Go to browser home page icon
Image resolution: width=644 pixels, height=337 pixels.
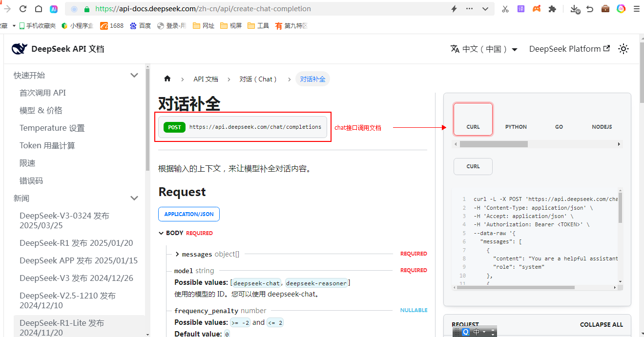(x=39, y=9)
